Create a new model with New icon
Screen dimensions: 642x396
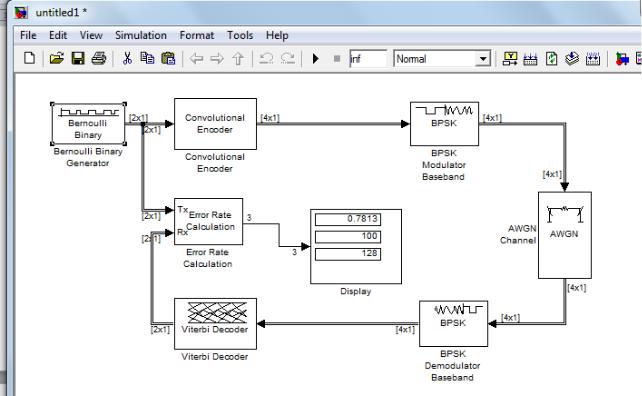(29, 59)
